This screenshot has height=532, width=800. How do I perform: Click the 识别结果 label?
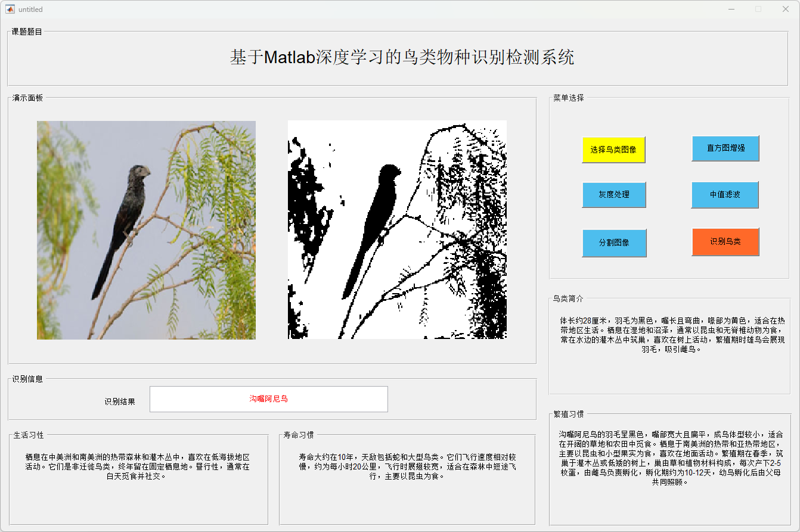tap(120, 402)
